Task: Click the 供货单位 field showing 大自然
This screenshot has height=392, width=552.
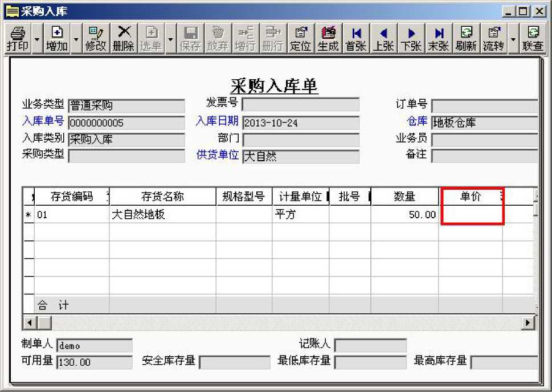Action: pos(301,156)
